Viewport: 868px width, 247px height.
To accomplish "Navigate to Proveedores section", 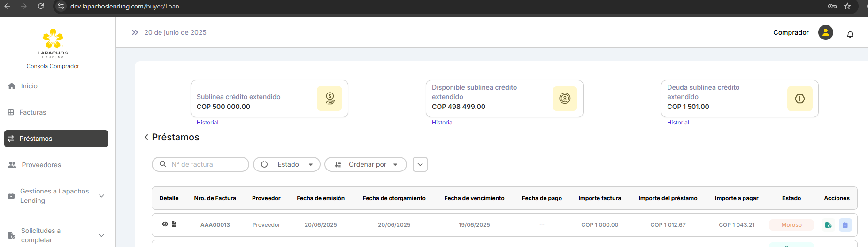I will (x=41, y=165).
